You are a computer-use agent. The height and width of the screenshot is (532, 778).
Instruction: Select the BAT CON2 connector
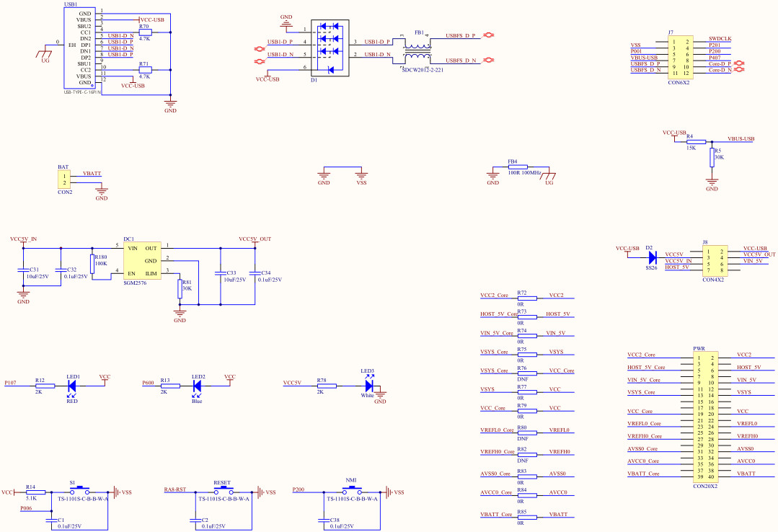[x=65, y=178]
